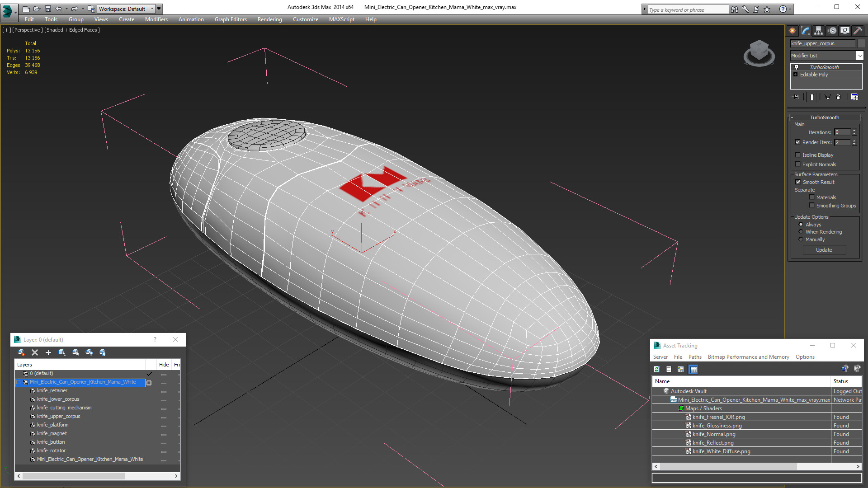Image resolution: width=868 pixels, height=488 pixels.
Task: Enable Separate by Materials checkbox
Action: click(811, 197)
